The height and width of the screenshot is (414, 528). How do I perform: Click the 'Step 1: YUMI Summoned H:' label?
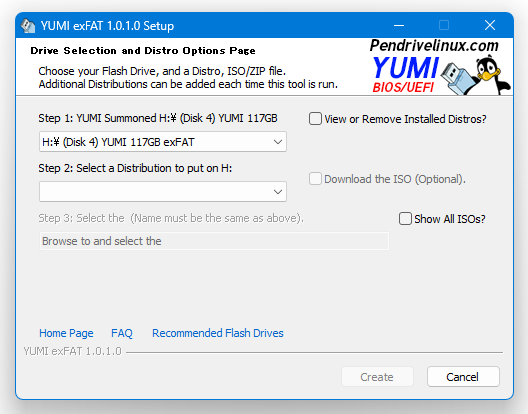[x=158, y=118]
